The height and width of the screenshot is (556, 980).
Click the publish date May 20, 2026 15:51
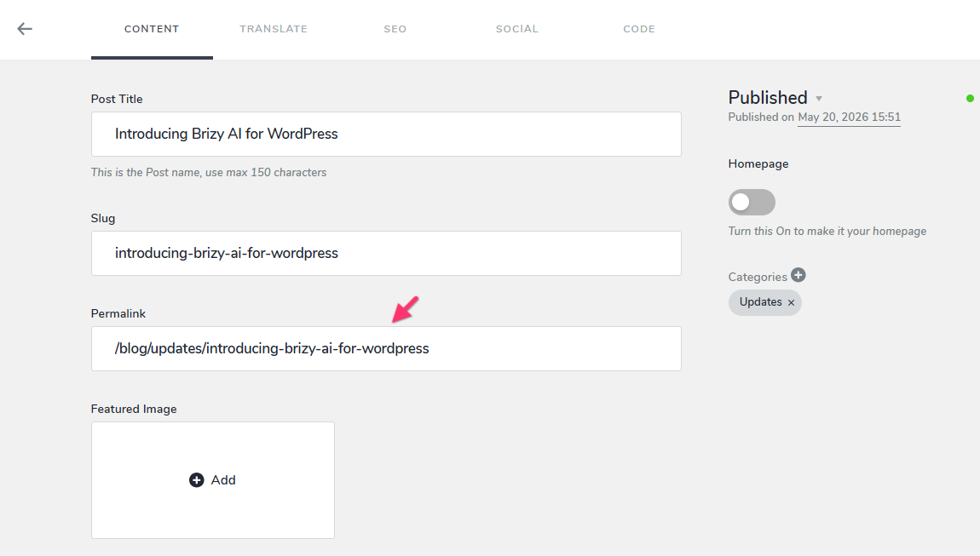coord(850,118)
